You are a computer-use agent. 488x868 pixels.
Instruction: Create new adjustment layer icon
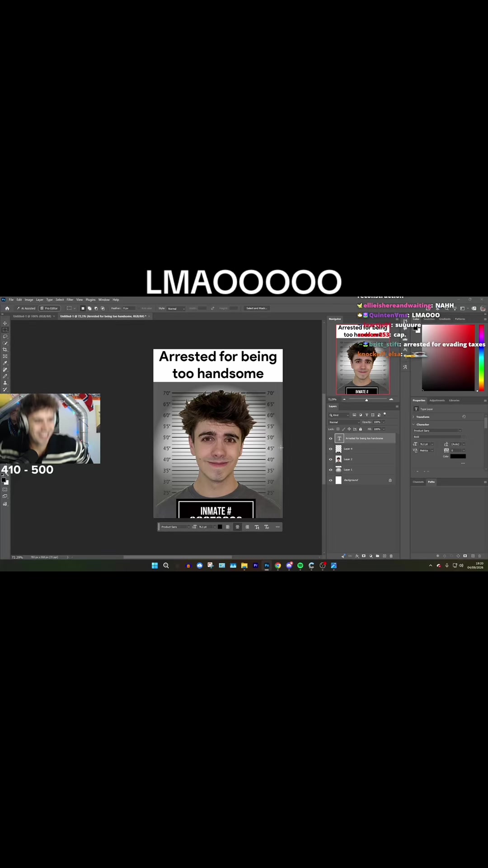coord(371,556)
